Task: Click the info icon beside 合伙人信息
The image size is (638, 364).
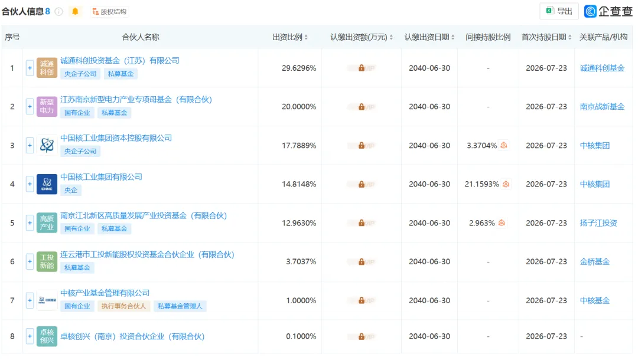Action: (x=58, y=12)
